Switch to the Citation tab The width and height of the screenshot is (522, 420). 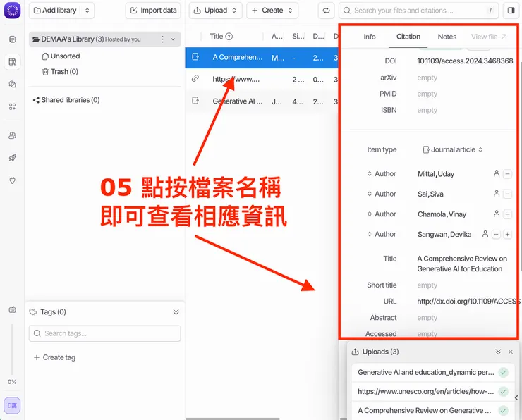pyautogui.click(x=408, y=37)
